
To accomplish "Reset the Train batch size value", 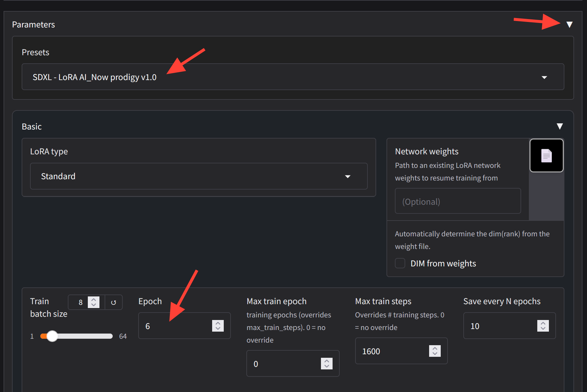I will [x=113, y=303].
